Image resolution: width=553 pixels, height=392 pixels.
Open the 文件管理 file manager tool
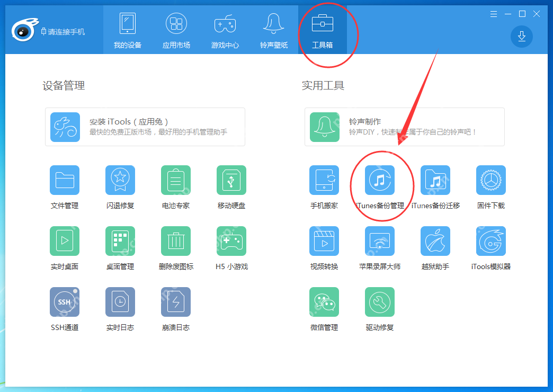tap(65, 180)
